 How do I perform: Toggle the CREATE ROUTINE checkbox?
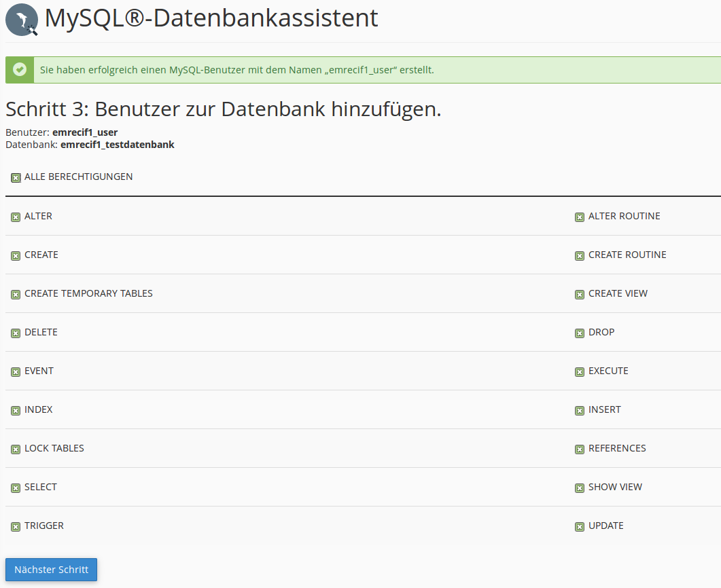click(x=580, y=255)
